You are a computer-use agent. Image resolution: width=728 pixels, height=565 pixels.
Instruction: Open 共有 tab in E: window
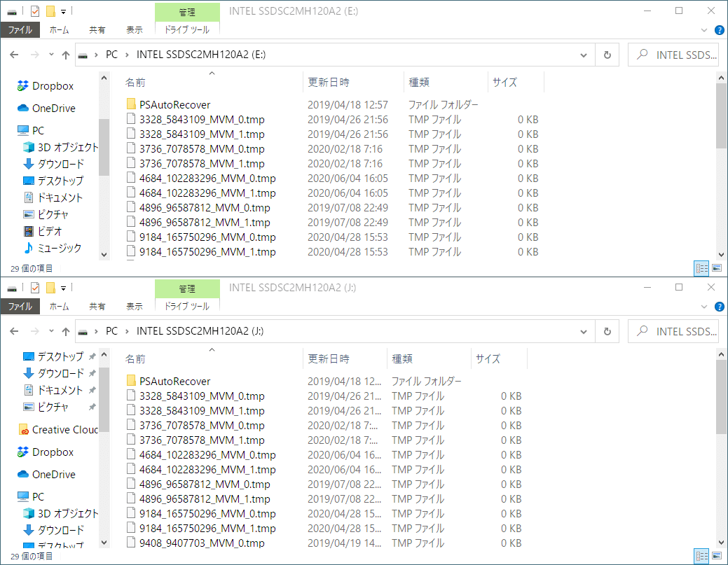pos(97,29)
